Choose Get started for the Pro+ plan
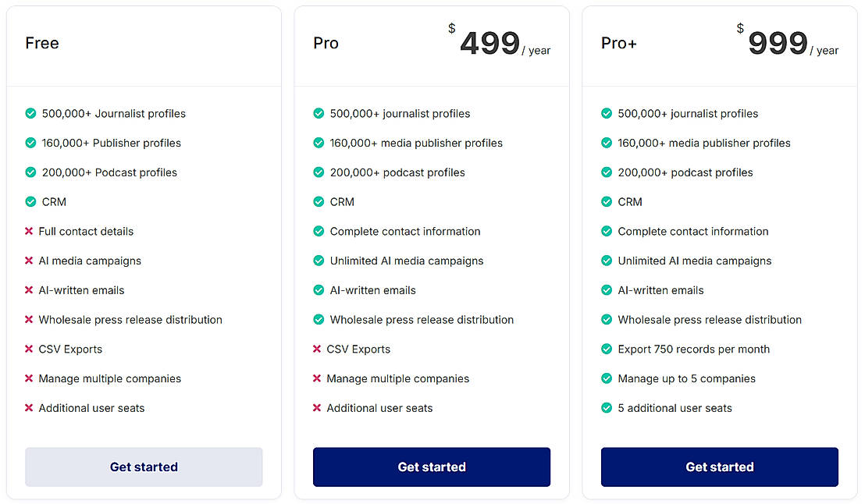 719,467
